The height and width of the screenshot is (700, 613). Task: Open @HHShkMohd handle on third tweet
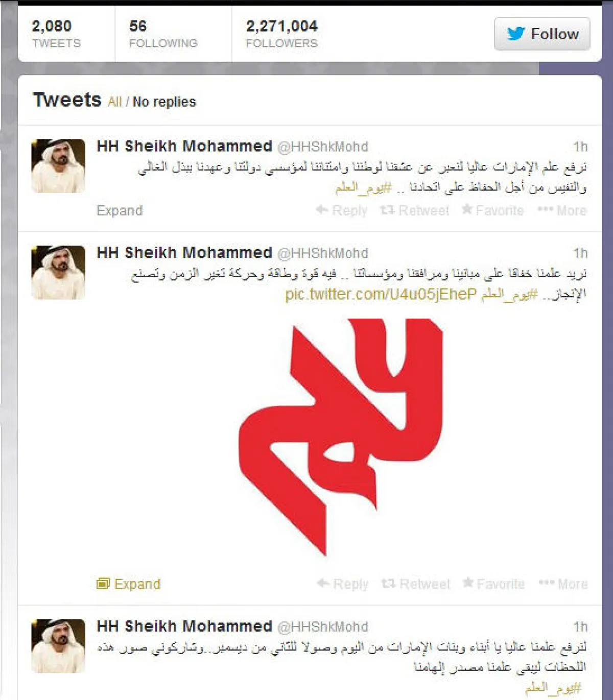point(322,626)
